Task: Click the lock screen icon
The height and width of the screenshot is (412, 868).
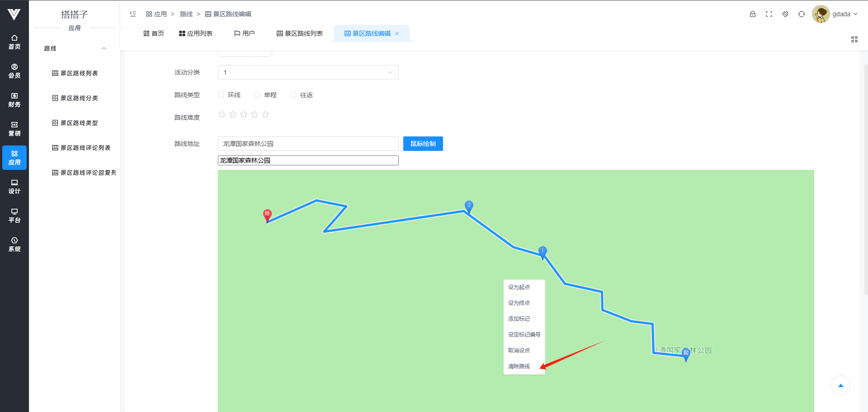Action: (753, 14)
